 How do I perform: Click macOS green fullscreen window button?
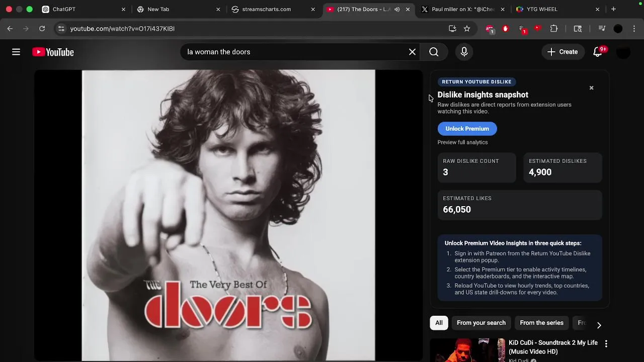pos(30,9)
